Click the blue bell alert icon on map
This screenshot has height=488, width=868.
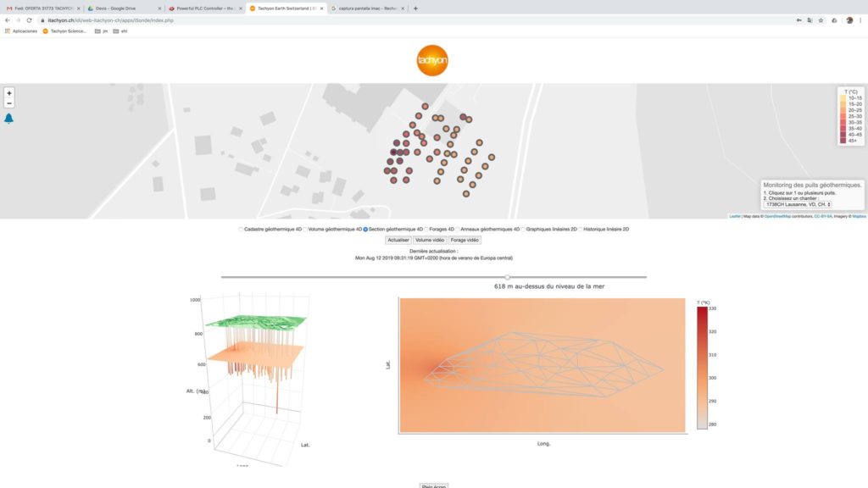click(8, 119)
